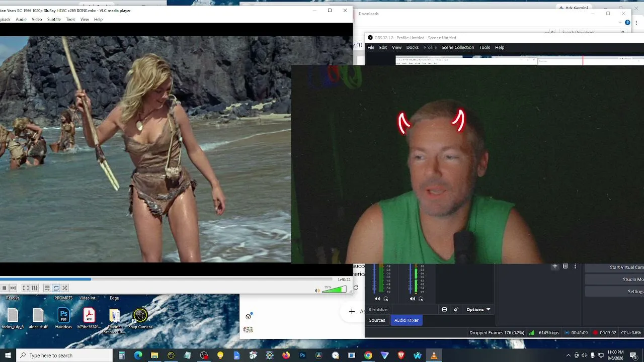The height and width of the screenshot is (362, 644).
Task: Open VLC View menu
Action: [85, 20]
